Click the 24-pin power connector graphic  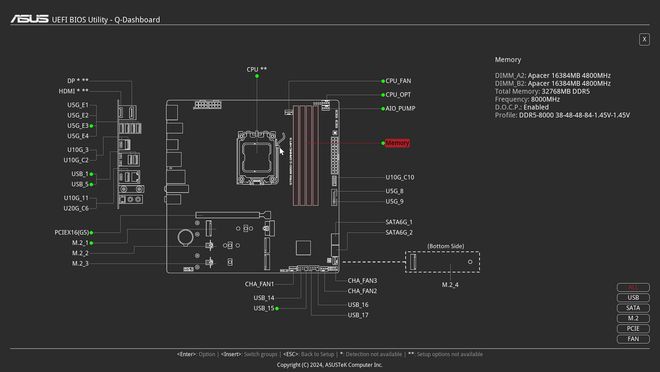335,154
